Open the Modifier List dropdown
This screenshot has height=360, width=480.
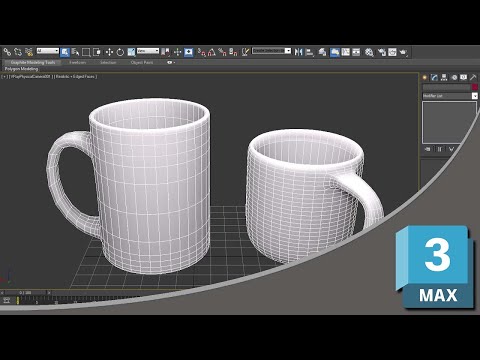[450, 96]
